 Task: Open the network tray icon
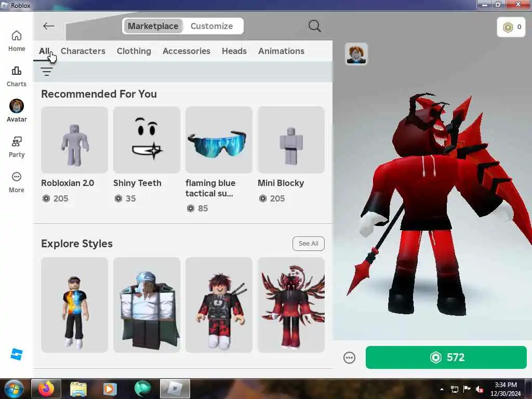(x=454, y=390)
